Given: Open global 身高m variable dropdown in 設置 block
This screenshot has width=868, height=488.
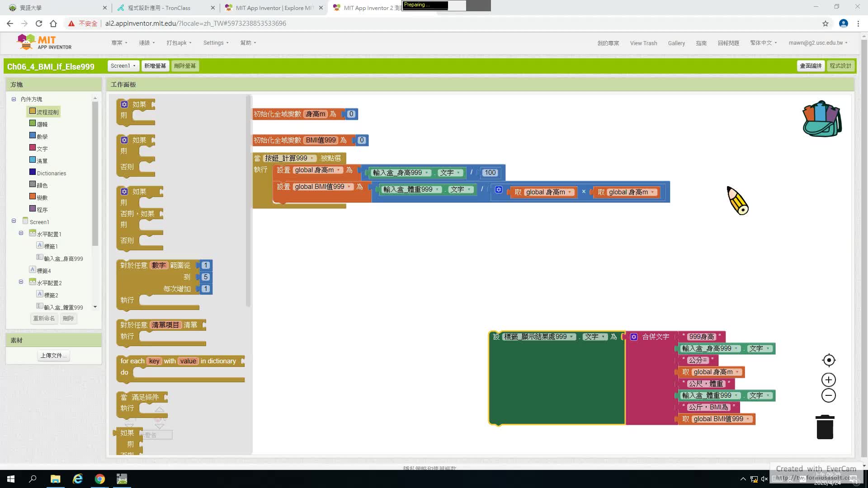Looking at the screenshot, I should tap(319, 170).
